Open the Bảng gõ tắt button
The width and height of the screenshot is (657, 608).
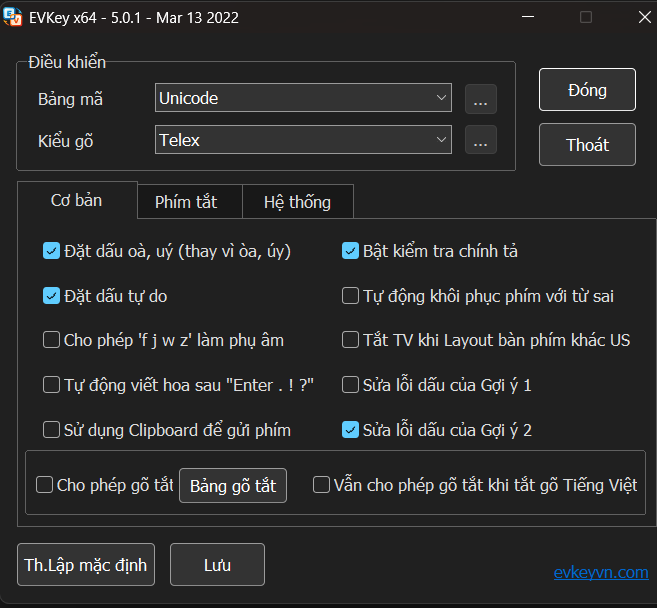tap(233, 485)
